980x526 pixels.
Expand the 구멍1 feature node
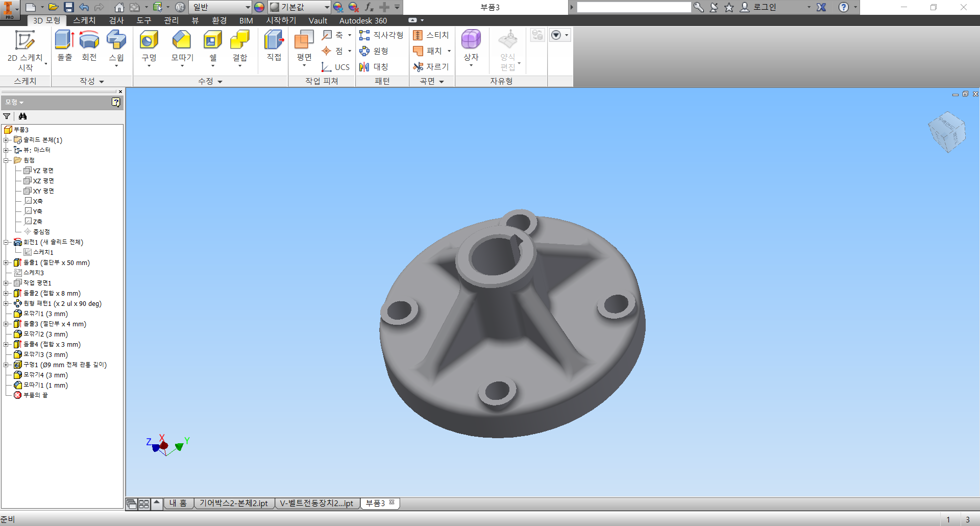point(6,365)
